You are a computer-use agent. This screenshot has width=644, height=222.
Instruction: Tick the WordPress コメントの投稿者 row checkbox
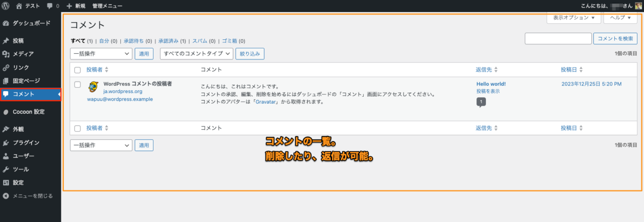point(77,85)
